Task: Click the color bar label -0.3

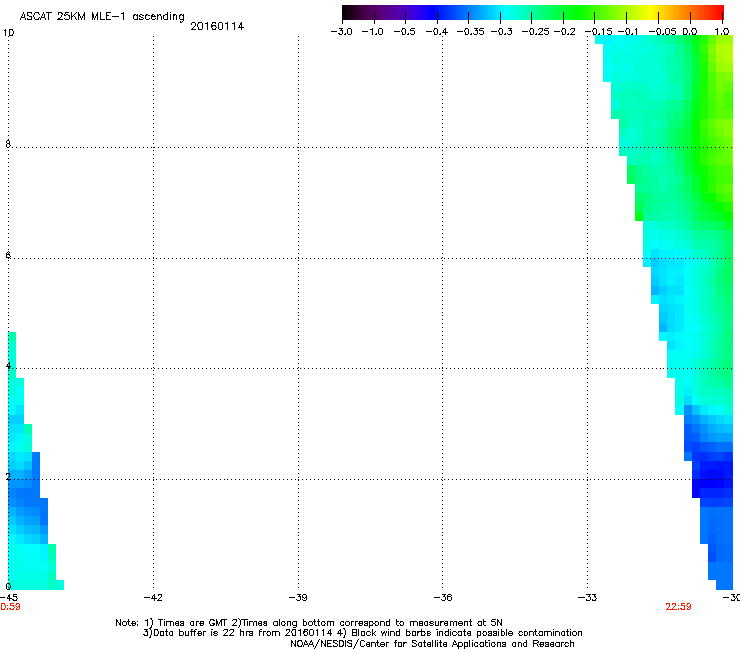Action: click(x=502, y=32)
